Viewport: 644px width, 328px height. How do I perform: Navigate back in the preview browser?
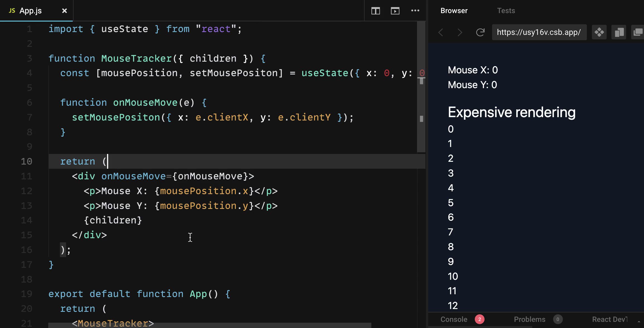pyautogui.click(x=440, y=32)
